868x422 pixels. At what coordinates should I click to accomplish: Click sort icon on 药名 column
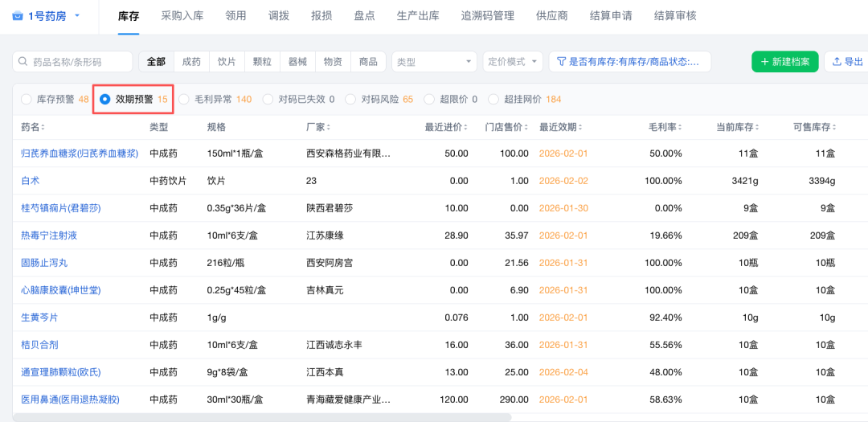43,127
